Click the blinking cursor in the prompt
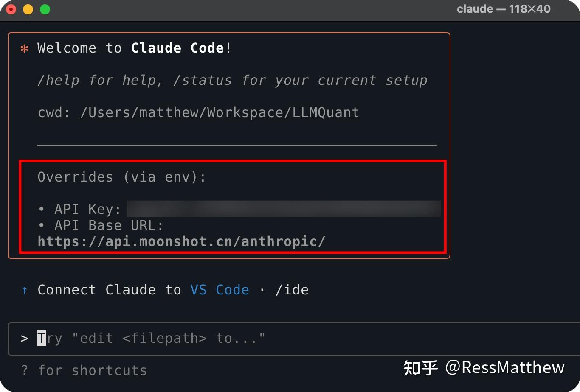580x392 pixels. (x=42, y=338)
